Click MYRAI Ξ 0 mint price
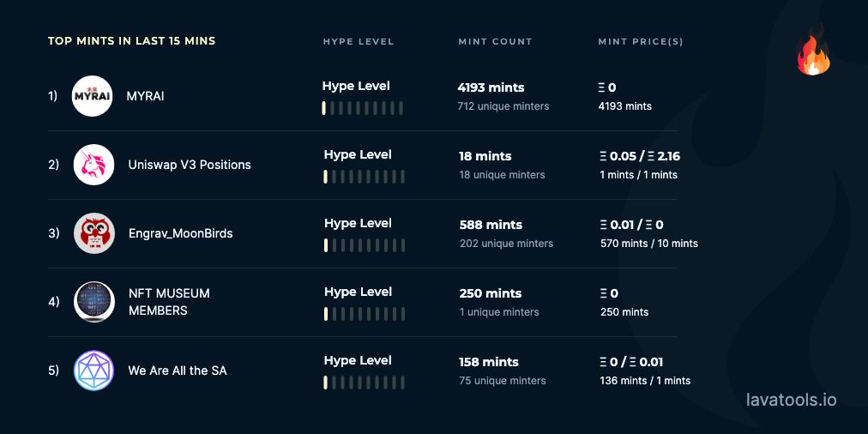The image size is (868, 434). click(x=607, y=87)
